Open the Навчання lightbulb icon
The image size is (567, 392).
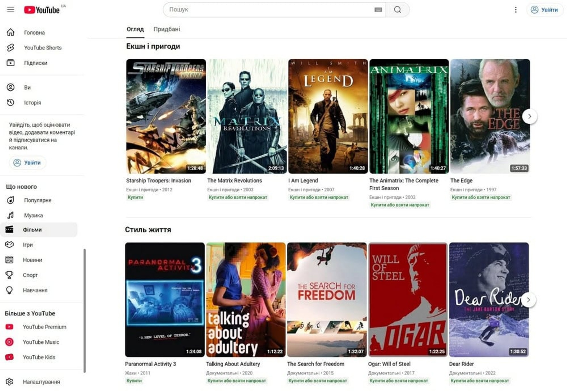[9, 290]
